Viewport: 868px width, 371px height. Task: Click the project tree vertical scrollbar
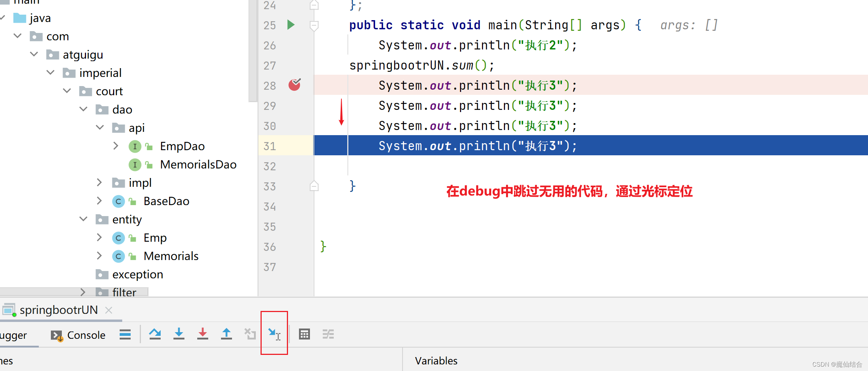click(253, 51)
